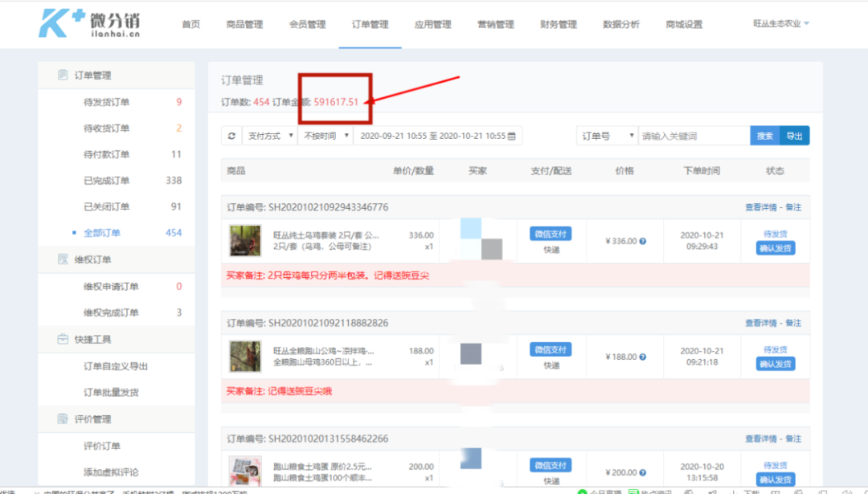Click the chicken product thumbnail on first order
Image resolution: width=868 pixels, height=494 pixels.
click(244, 240)
